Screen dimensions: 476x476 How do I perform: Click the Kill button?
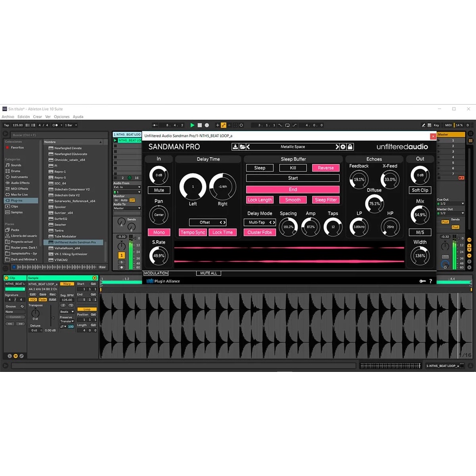tap(293, 168)
